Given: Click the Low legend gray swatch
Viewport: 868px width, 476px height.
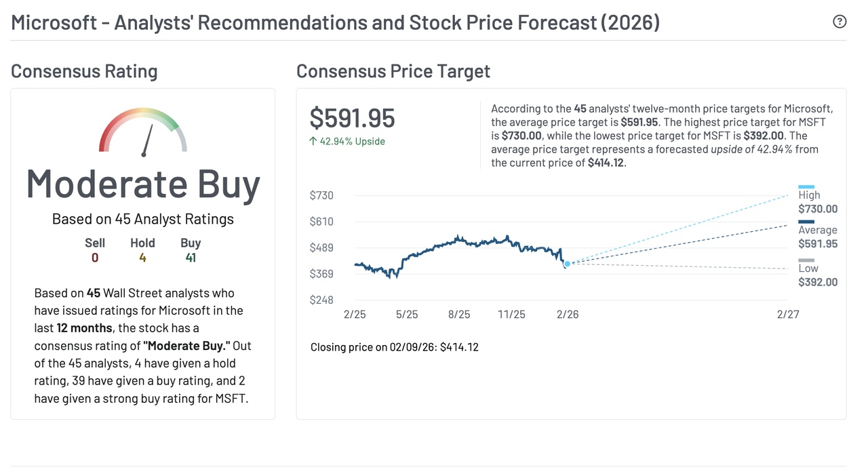Looking at the screenshot, I should (806, 260).
